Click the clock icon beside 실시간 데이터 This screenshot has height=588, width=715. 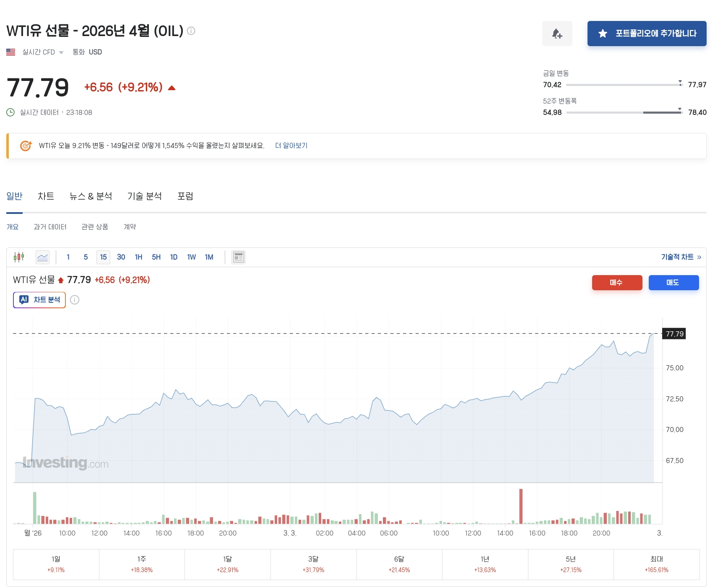pyautogui.click(x=10, y=112)
